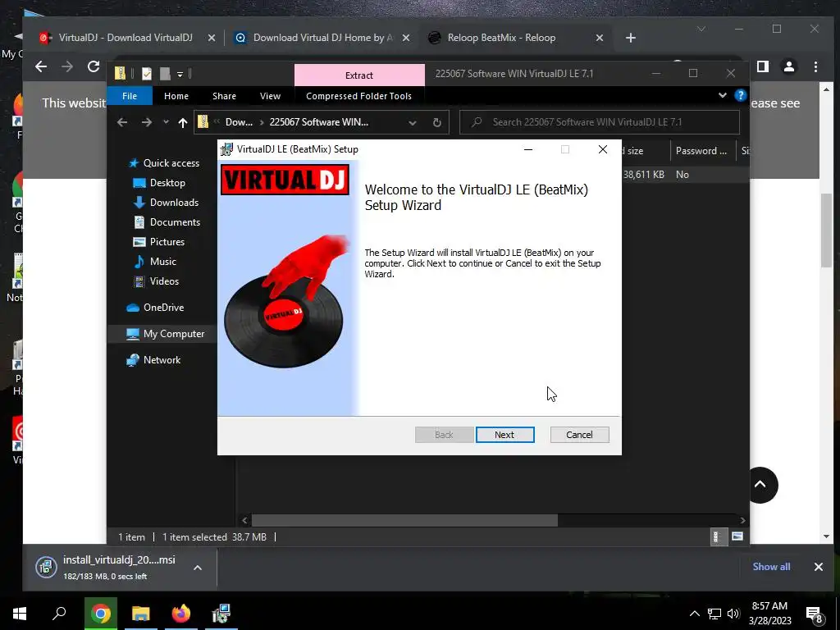Click the installer icon in taskbar

click(221, 614)
